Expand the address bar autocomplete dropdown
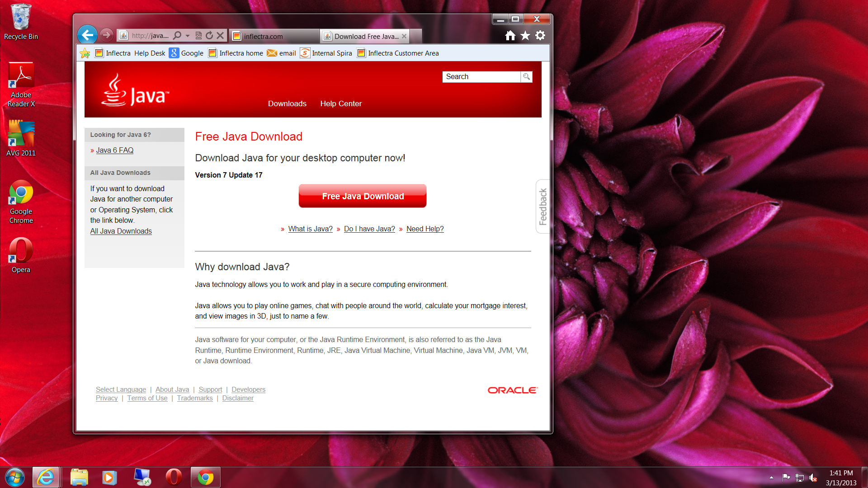The height and width of the screenshot is (488, 868). tap(188, 36)
